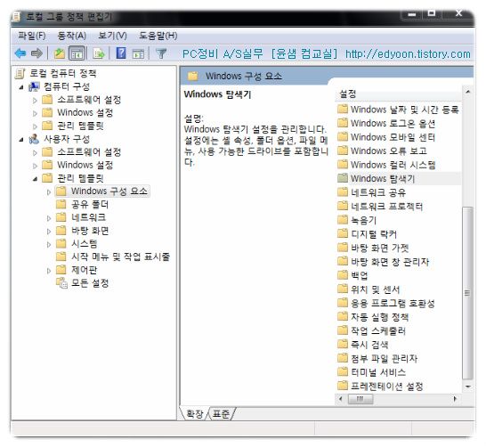Click folder icon next to 녹음기
The width and height of the screenshot is (486, 448).
coord(342,220)
